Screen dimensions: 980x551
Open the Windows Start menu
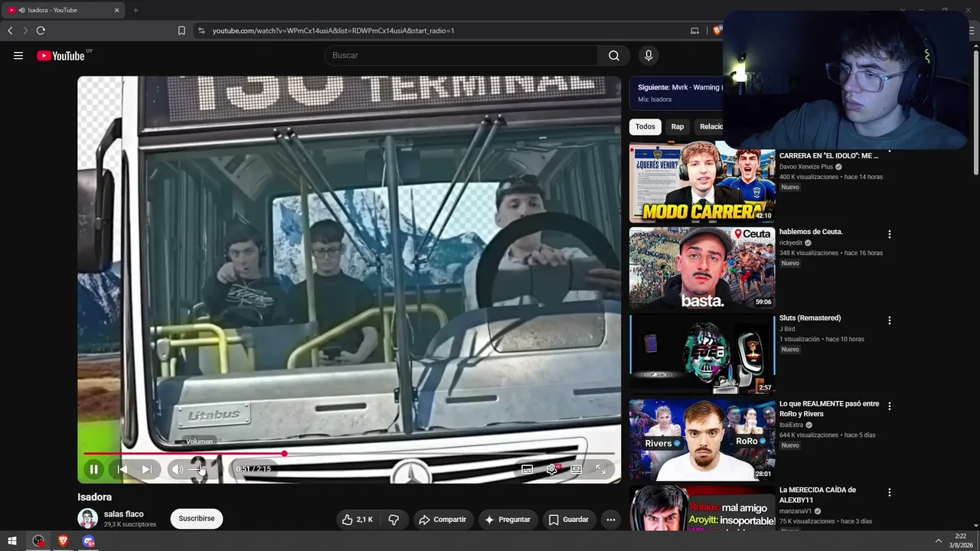pos(12,541)
